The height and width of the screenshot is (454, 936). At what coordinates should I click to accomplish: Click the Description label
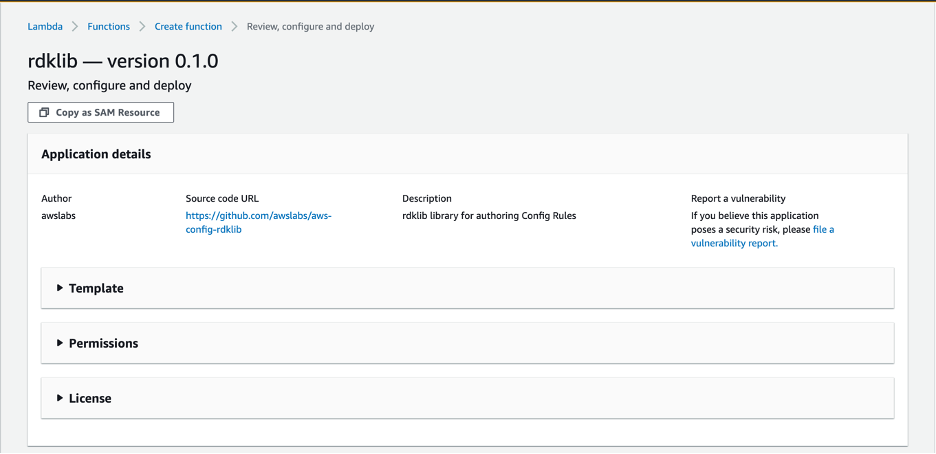tap(427, 199)
